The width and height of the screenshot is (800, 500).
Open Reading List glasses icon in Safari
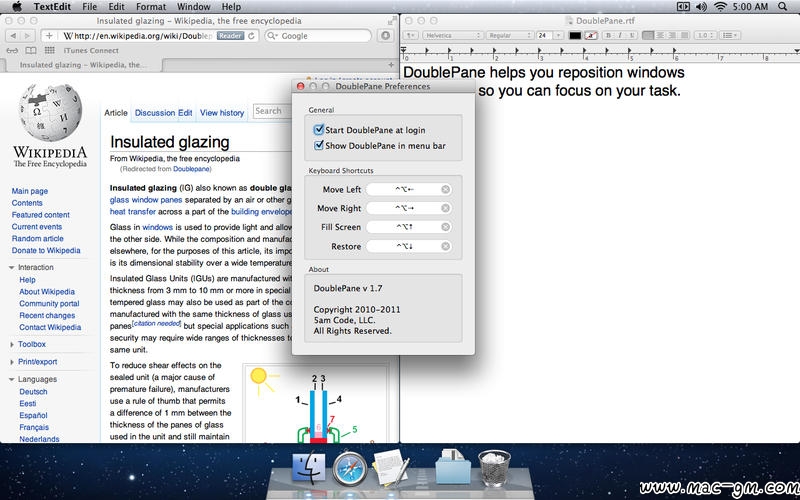(x=12, y=51)
